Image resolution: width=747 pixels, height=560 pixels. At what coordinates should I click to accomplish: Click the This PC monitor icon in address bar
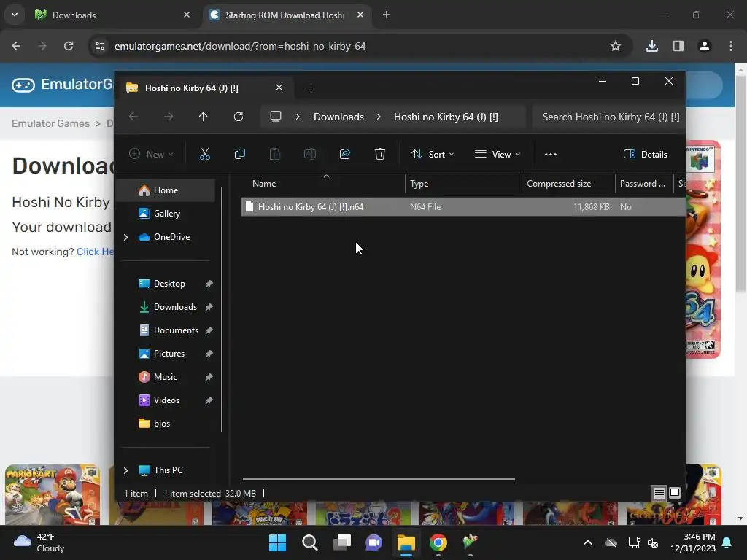pos(275,117)
